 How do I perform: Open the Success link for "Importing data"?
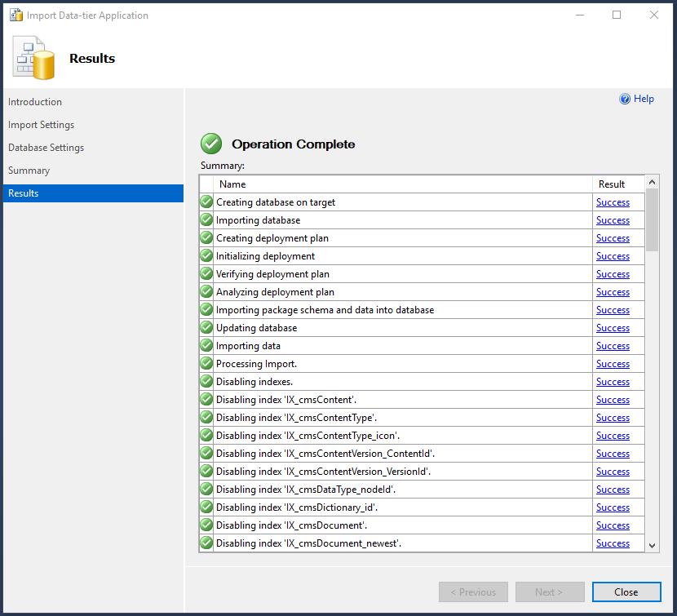pyautogui.click(x=613, y=346)
